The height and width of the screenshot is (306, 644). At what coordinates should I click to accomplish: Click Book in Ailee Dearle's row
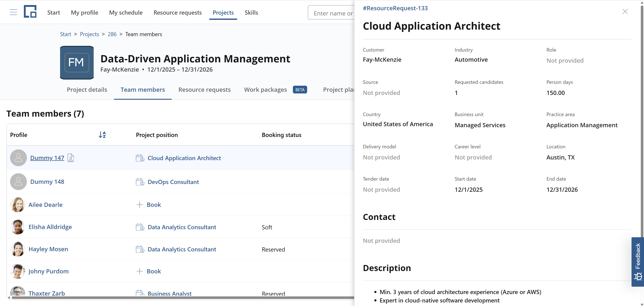point(154,205)
